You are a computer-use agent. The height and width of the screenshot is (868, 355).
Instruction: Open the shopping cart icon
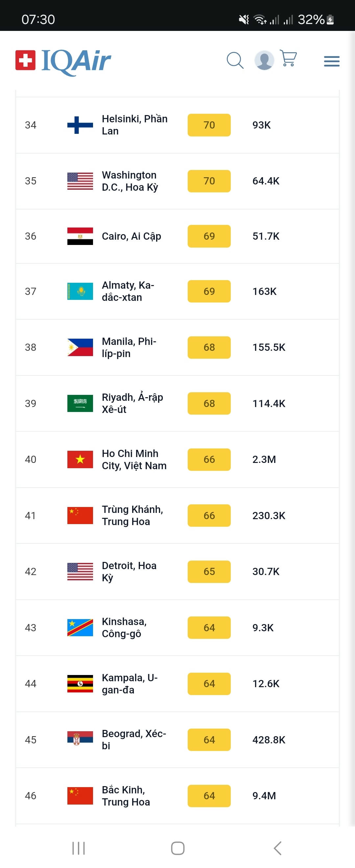[288, 59]
